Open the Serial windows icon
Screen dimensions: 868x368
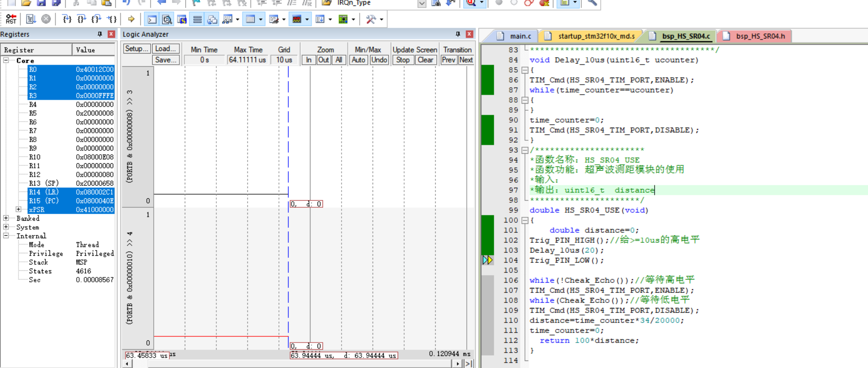coord(273,19)
